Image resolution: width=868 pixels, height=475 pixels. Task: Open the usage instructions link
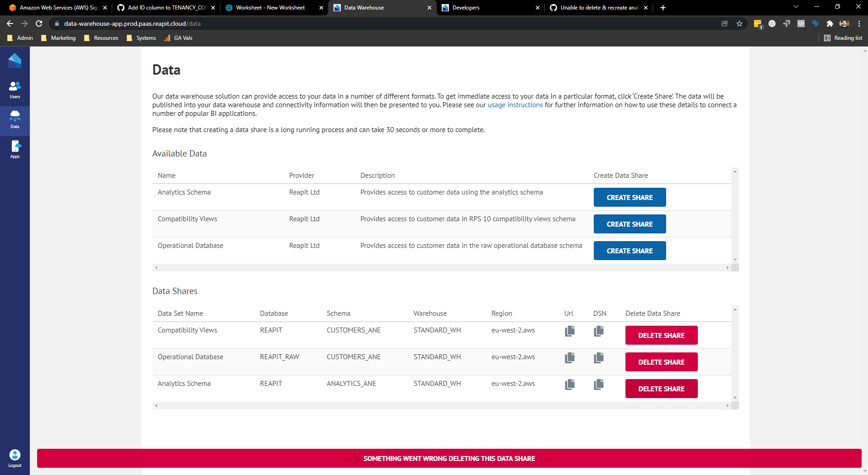tap(515, 104)
